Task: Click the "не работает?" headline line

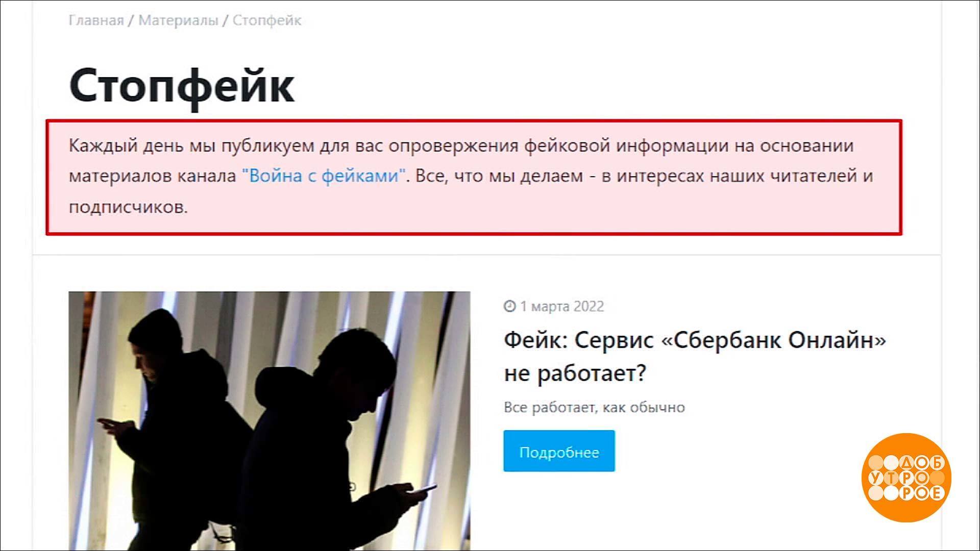Action: pos(575,373)
